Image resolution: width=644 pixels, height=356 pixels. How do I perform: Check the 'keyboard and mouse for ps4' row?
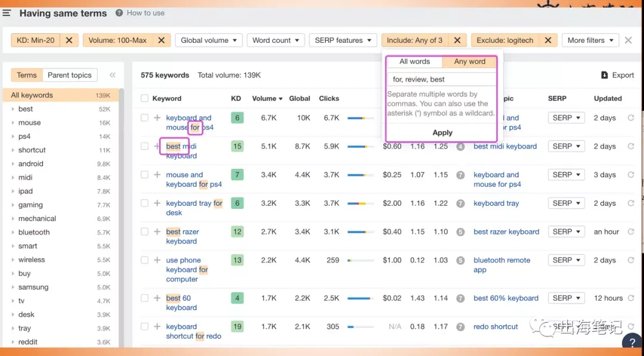(144, 118)
